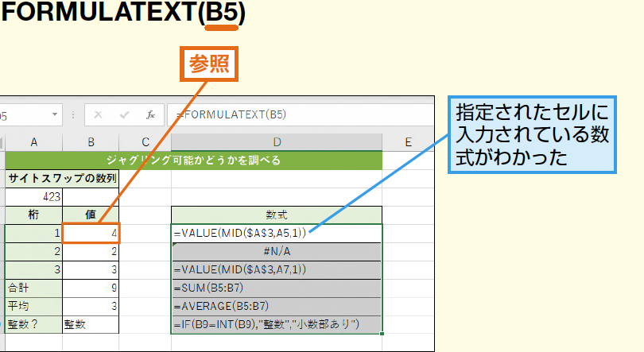Click the Cancel (X) formula bar icon

[x=98, y=115]
